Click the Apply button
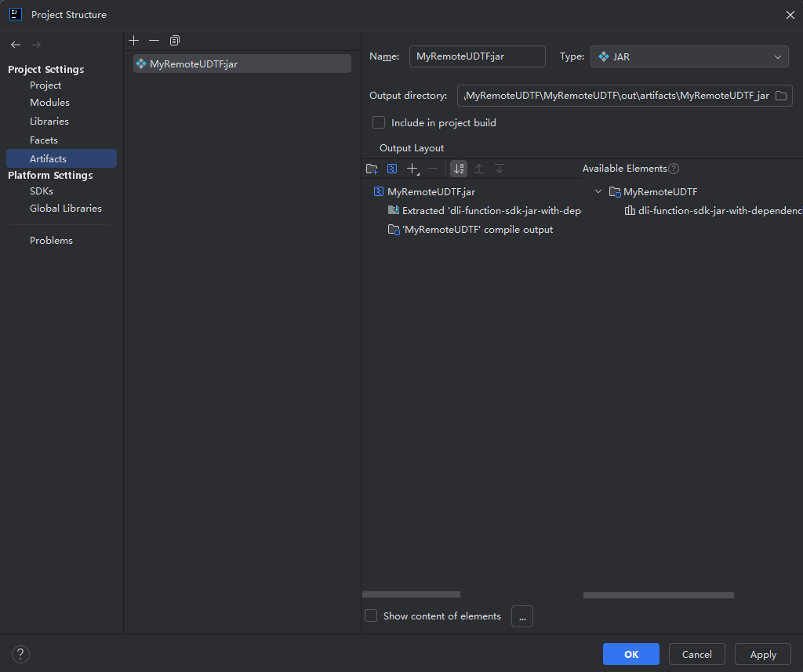This screenshot has height=672, width=803. [763, 654]
